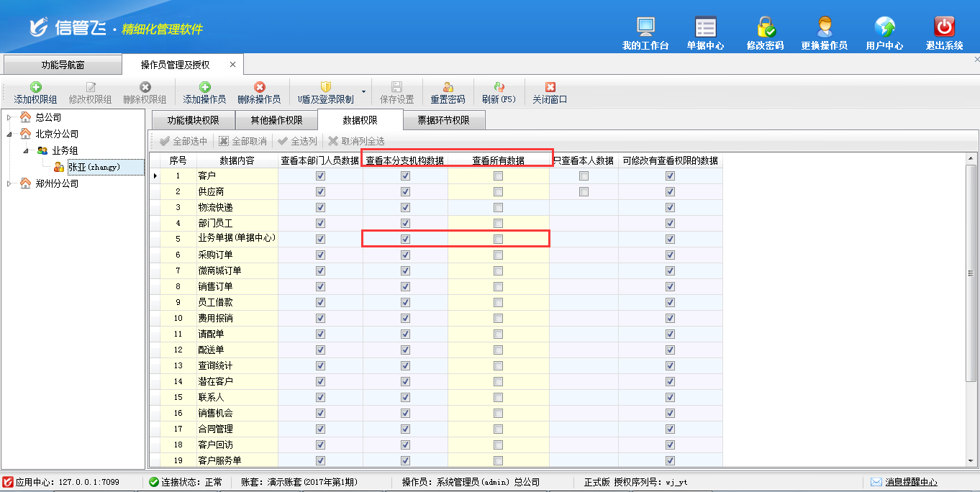Expand the 总公司 tree node

[9, 117]
